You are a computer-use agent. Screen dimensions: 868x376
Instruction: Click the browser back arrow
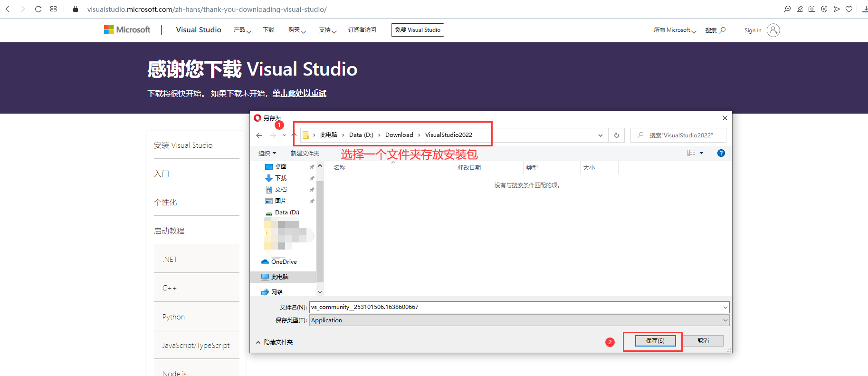[x=8, y=9]
